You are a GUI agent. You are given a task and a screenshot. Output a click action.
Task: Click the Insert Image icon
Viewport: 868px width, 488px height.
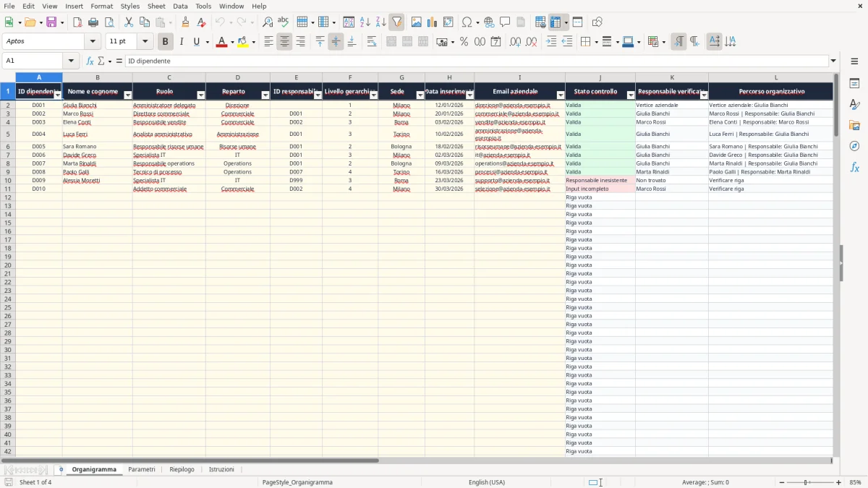pos(417,22)
